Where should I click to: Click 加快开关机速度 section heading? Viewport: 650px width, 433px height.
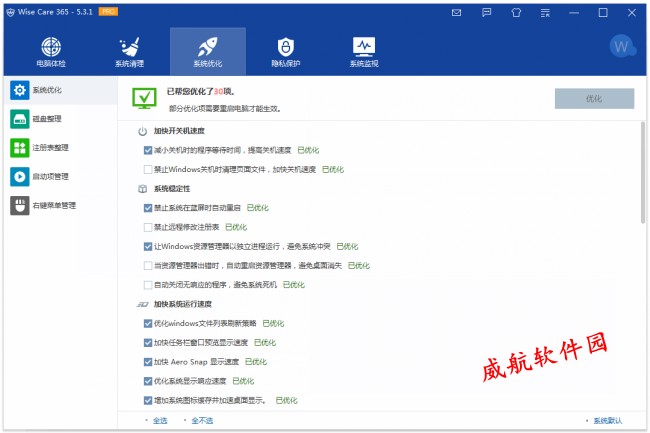[179, 131]
